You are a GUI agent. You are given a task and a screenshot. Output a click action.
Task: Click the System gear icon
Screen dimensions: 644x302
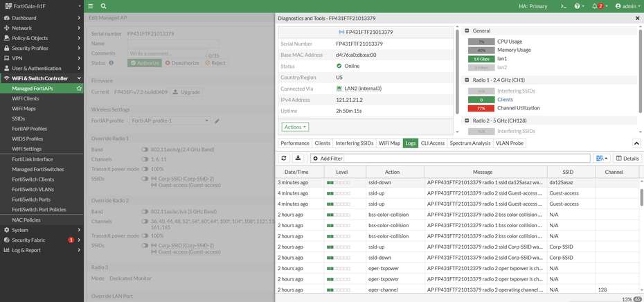tap(6, 230)
